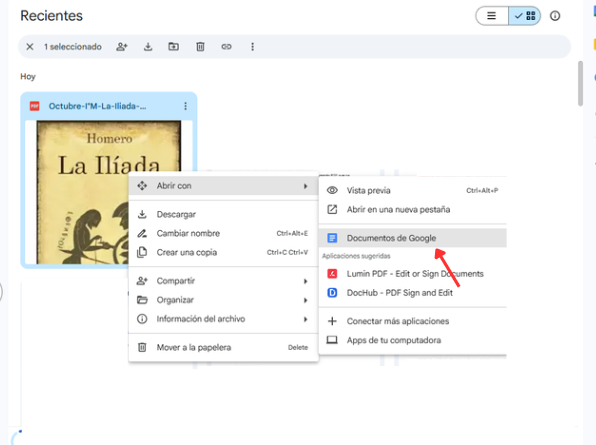Click the Recientes page heading

point(51,16)
